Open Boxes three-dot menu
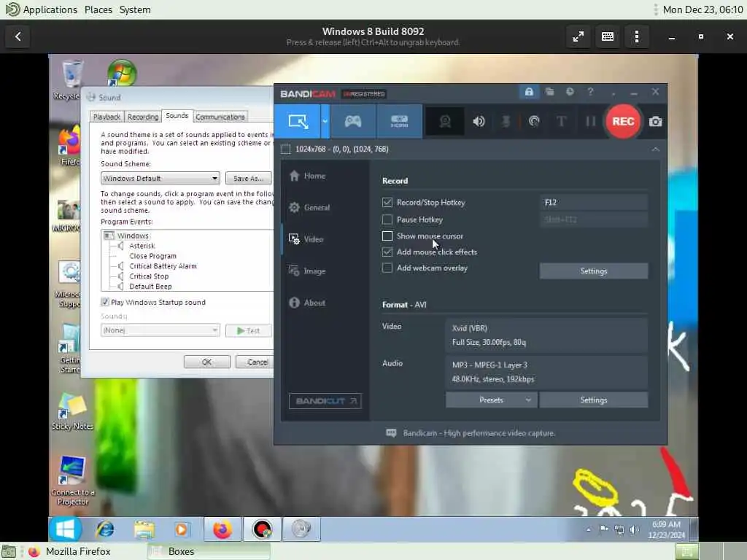 (636, 36)
